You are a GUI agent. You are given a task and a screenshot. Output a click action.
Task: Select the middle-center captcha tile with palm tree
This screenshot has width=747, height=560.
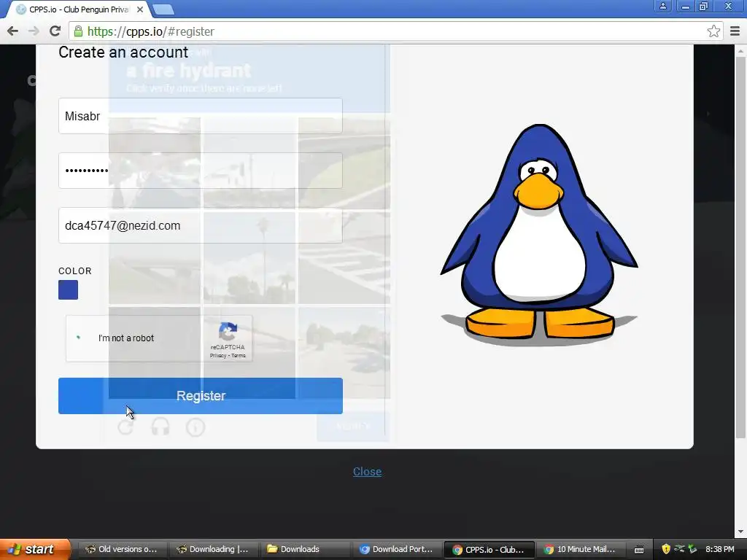[249, 257]
